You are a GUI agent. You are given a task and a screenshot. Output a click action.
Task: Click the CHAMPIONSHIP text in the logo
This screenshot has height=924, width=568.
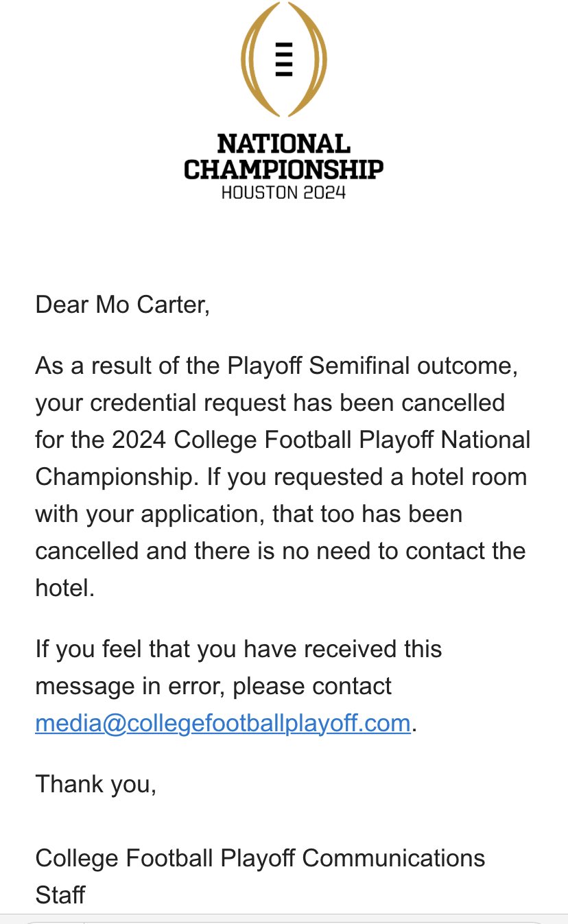[x=283, y=169]
